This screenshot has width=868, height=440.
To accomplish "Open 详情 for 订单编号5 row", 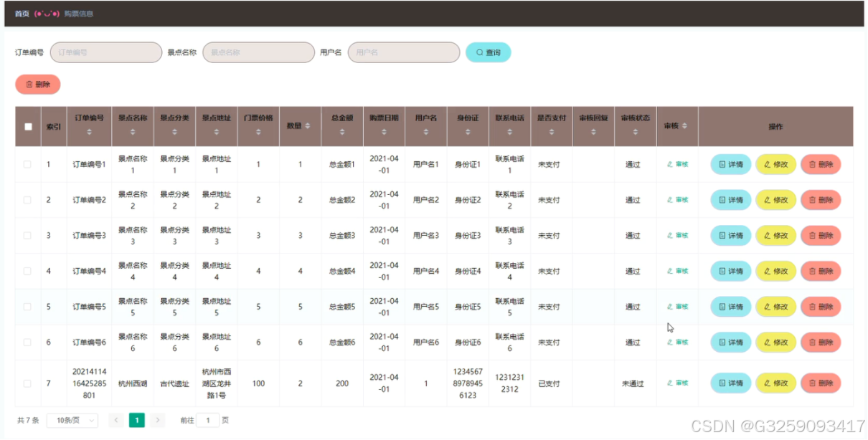I will coord(730,307).
